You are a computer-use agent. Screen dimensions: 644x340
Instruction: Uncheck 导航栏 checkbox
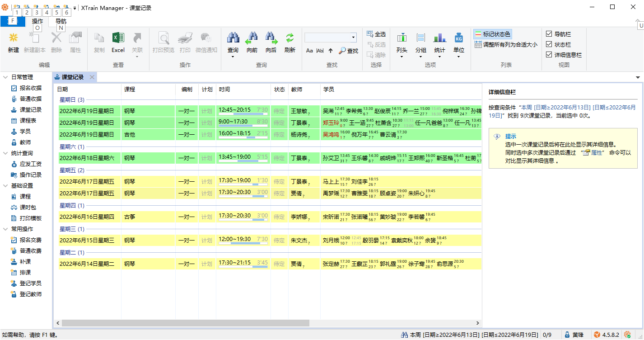point(549,33)
